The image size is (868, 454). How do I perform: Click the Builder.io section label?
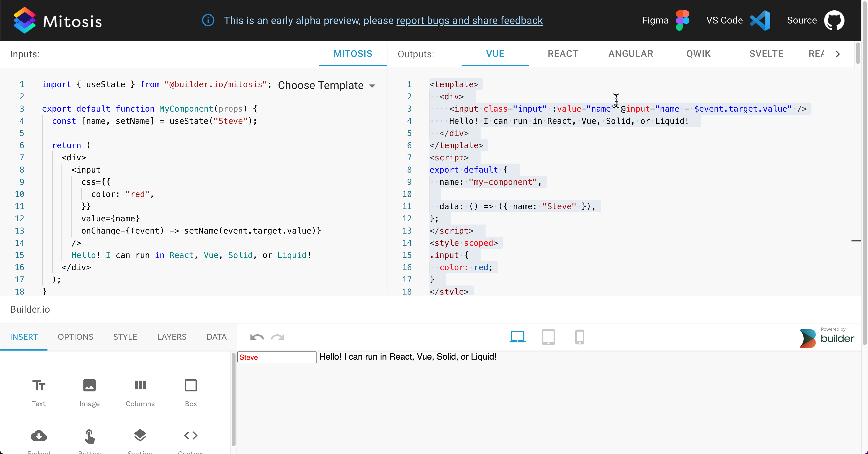[x=30, y=309]
